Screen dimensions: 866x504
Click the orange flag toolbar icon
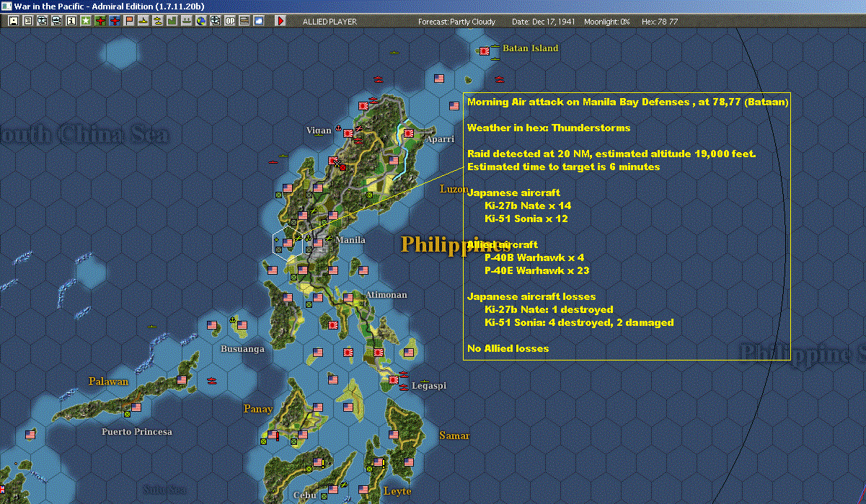click(x=129, y=21)
